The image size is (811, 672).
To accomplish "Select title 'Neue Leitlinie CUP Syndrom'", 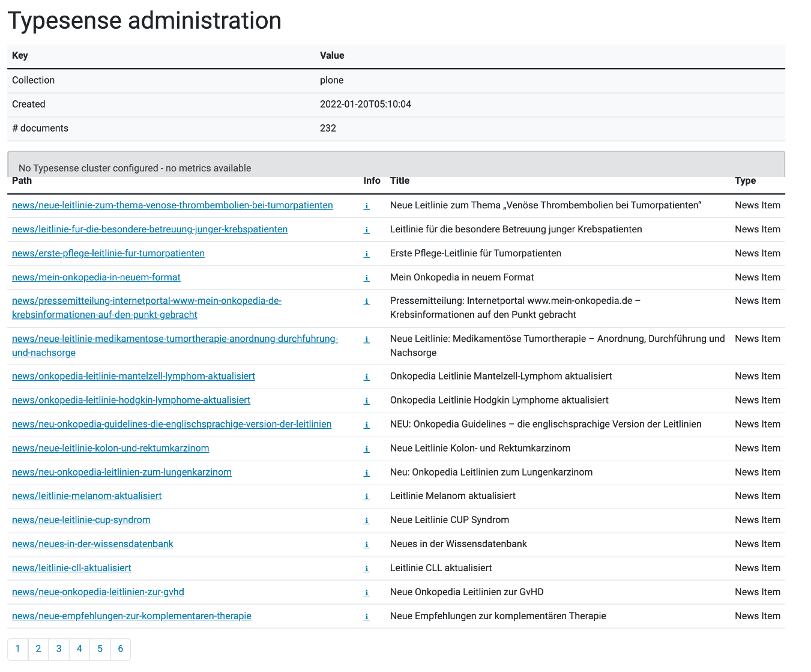I will pyautogui.click(x=450, y=520).
